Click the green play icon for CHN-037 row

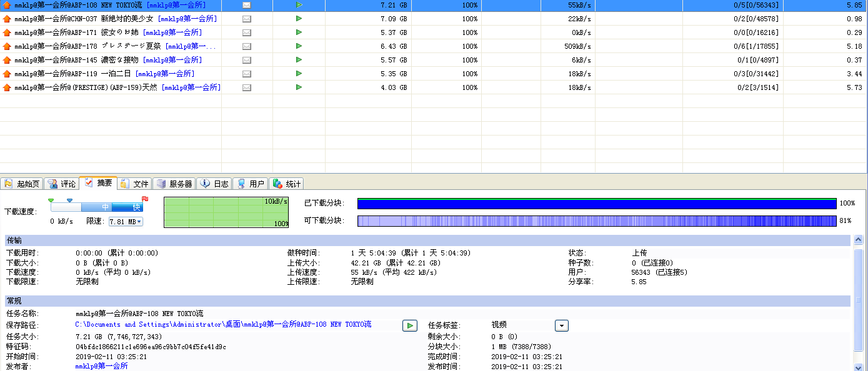(x=299, y=19)
